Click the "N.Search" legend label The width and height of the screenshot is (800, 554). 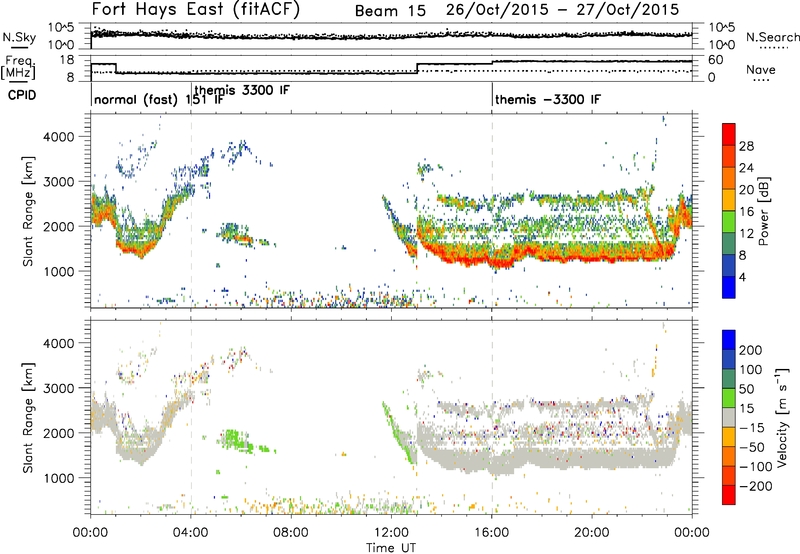tap(772, 37)
